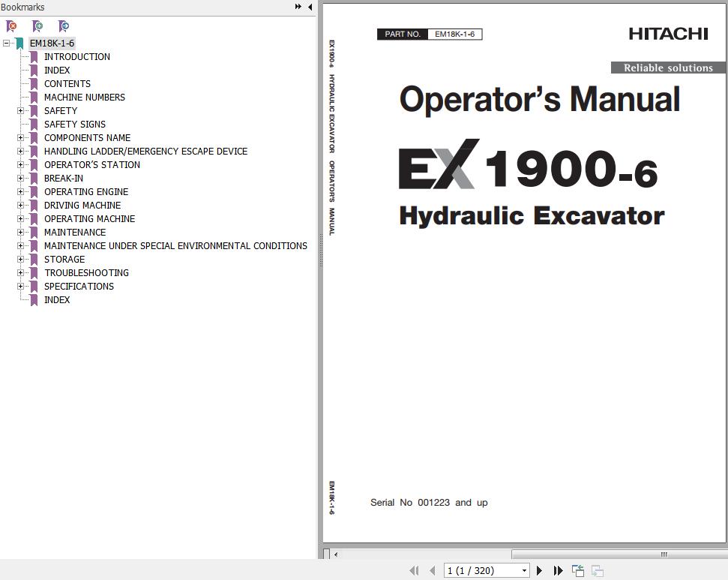Go to previous page arrow
The width and height of the screenshot is (728, 580).
coord(433,570)
